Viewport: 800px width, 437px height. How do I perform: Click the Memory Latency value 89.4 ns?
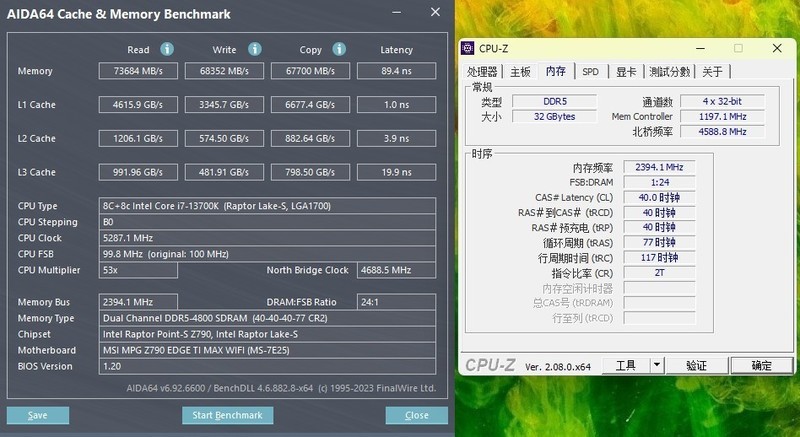(396, 71)
